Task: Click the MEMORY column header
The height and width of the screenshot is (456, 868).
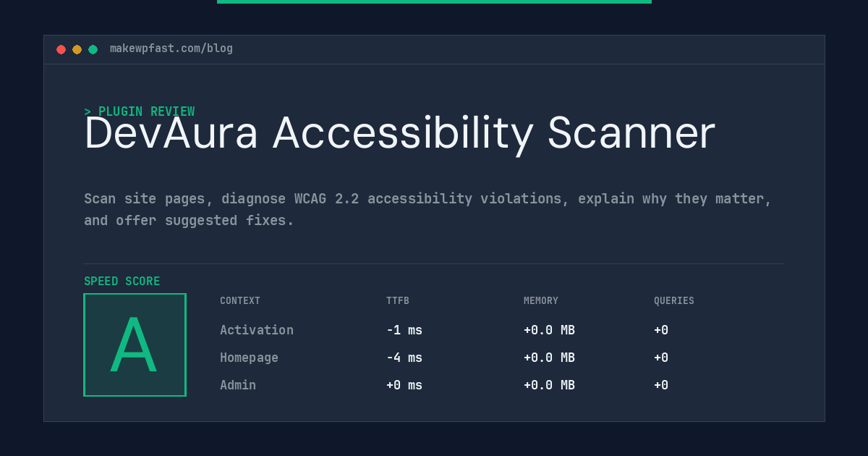Action: click(x=541, y=301)
